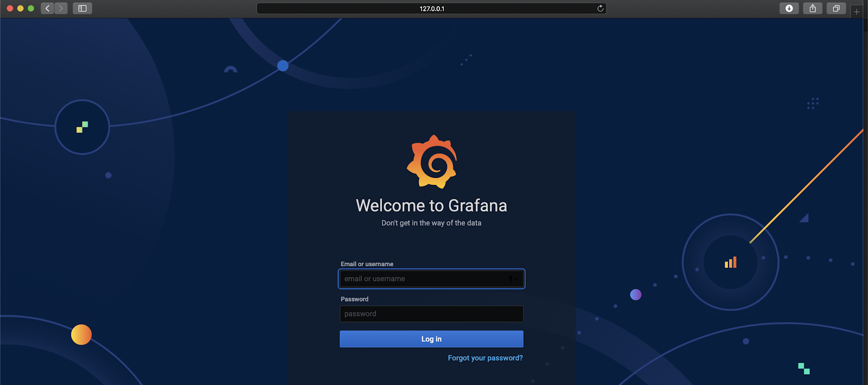Open the Safari share button
The height and width of the screenshot is (385, 868).
tap(813, 8)
